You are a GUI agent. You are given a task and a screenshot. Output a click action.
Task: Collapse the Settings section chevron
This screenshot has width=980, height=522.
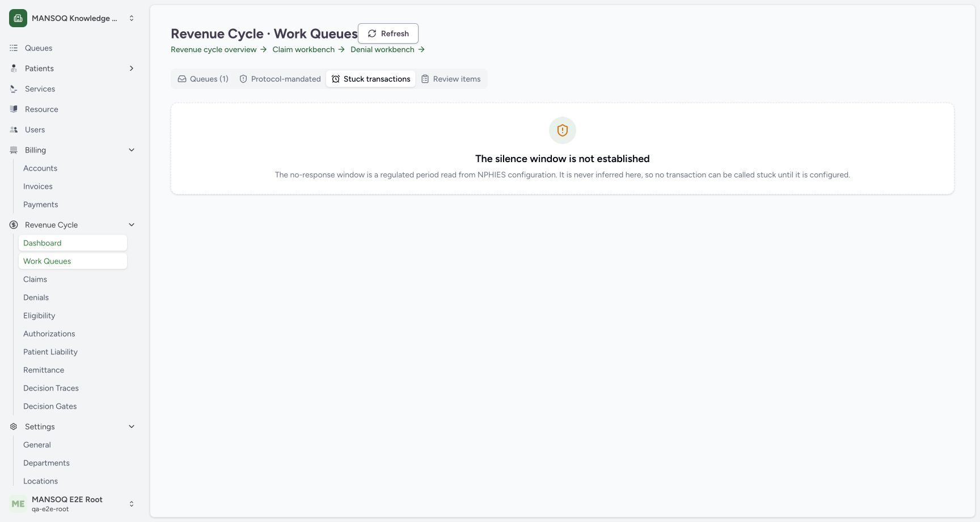132,427
